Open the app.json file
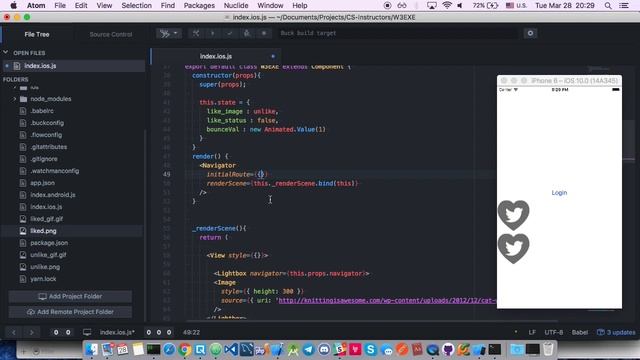640x360 pixels. (42, 183)
